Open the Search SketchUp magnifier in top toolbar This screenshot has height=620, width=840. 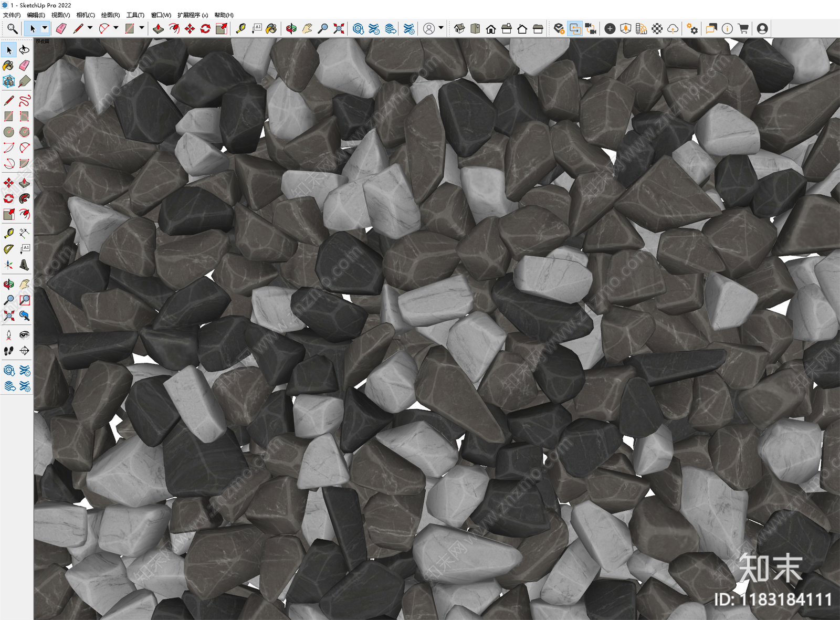pos(12,28)
